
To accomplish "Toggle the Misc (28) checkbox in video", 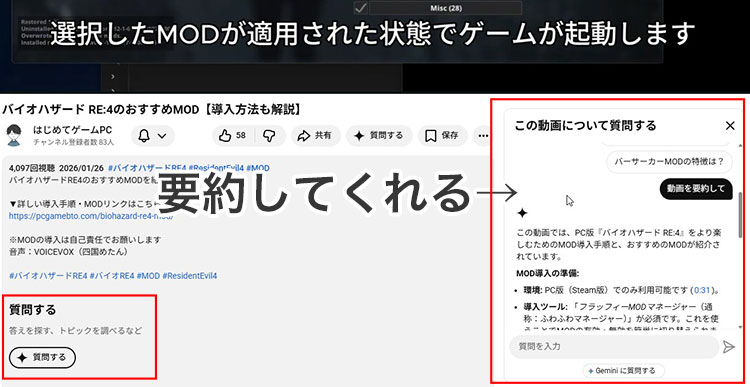I will 361,8.
